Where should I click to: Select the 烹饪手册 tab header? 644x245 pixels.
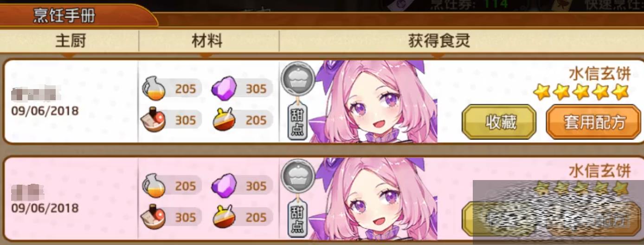(x=65, y=16)
